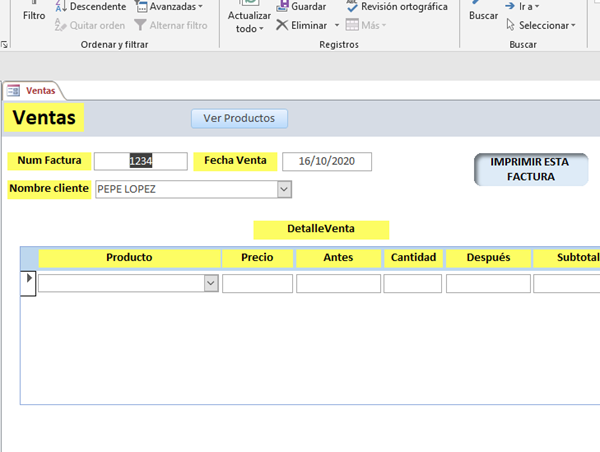Click the Fecha Venta date field
Viewport: 600px width, 452px height.
pyautogui.click(x=327, y=161)
